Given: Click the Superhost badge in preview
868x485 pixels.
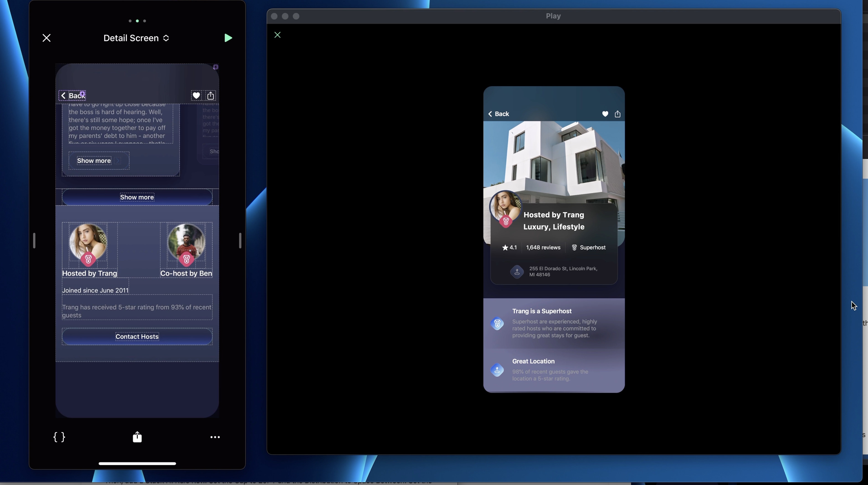Looking at the screenshot, I should point(588,248).
